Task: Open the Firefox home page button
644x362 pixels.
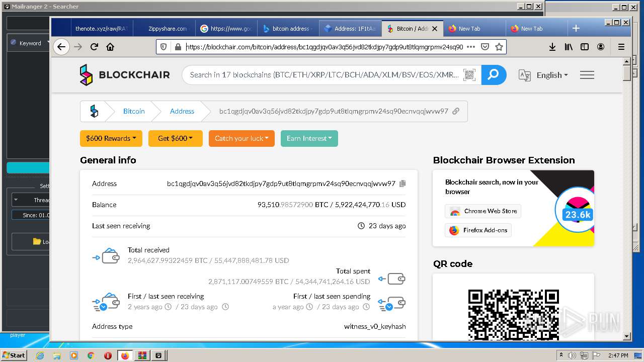Action: 110,47
